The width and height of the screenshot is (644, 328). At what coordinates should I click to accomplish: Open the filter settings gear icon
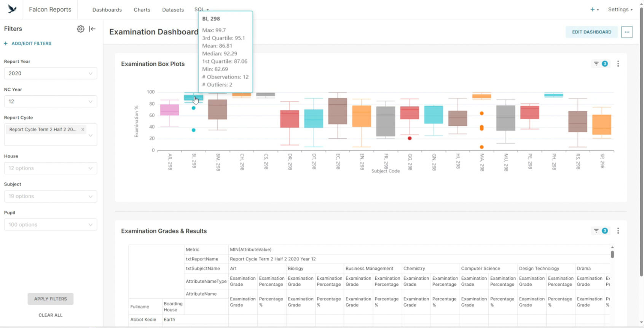pyautogui.click(x=80, y=29)
